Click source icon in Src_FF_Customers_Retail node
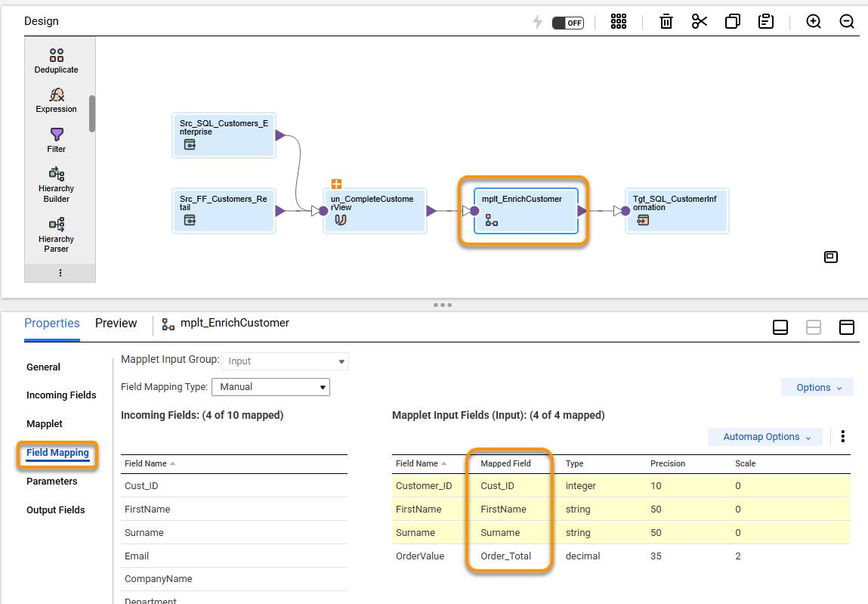 190,221
